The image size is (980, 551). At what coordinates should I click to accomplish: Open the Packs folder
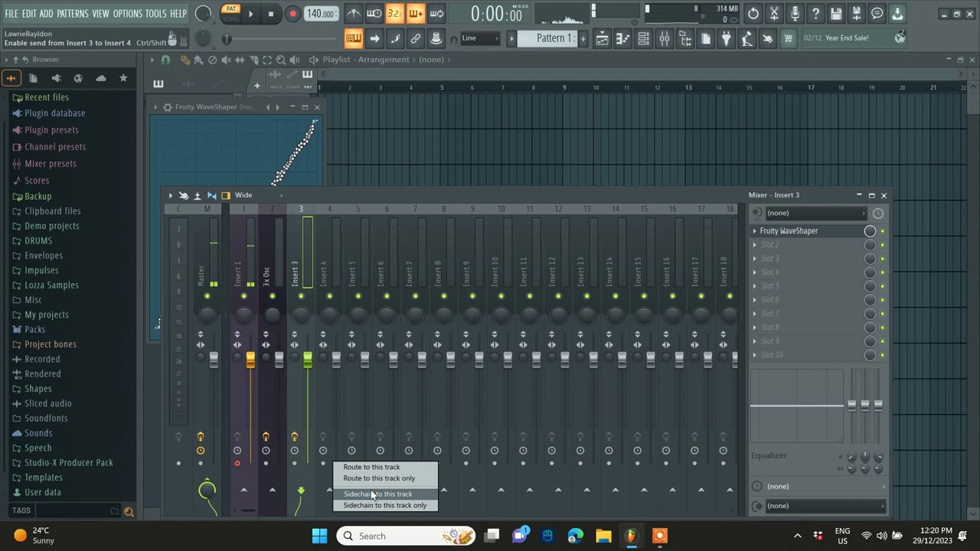[x=34, y=330]
